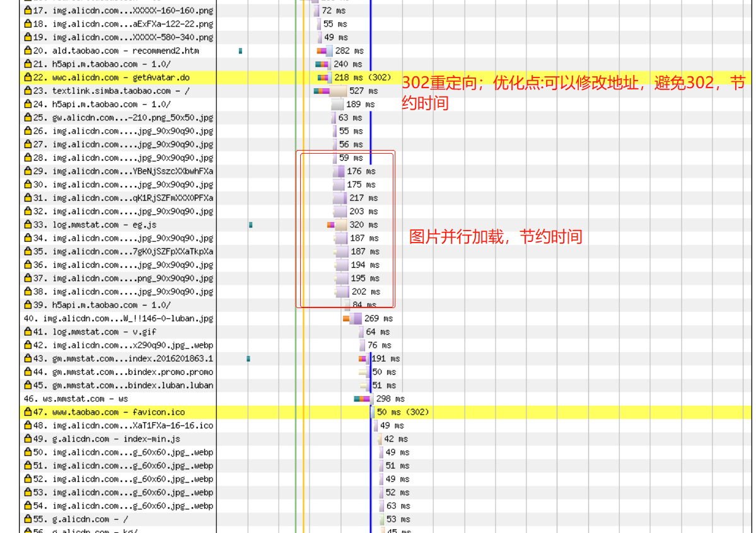
Task: Click the waterfall bar for request 33 eg.js
Action: click(337, 224)
